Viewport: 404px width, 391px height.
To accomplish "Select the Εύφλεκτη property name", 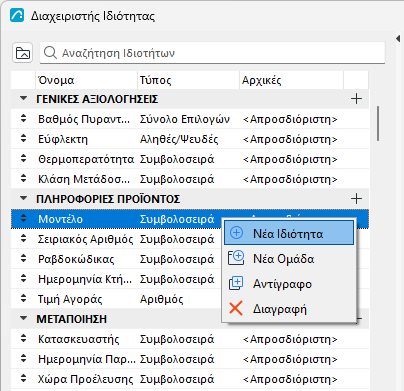I will pos(63,139).
